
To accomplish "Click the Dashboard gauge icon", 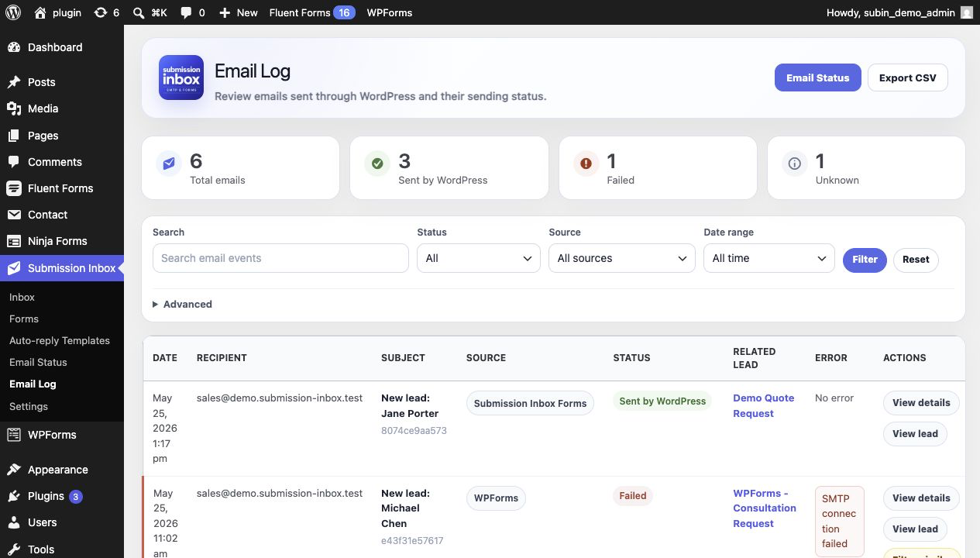I will pyautogui.click(x=14, y=47).
